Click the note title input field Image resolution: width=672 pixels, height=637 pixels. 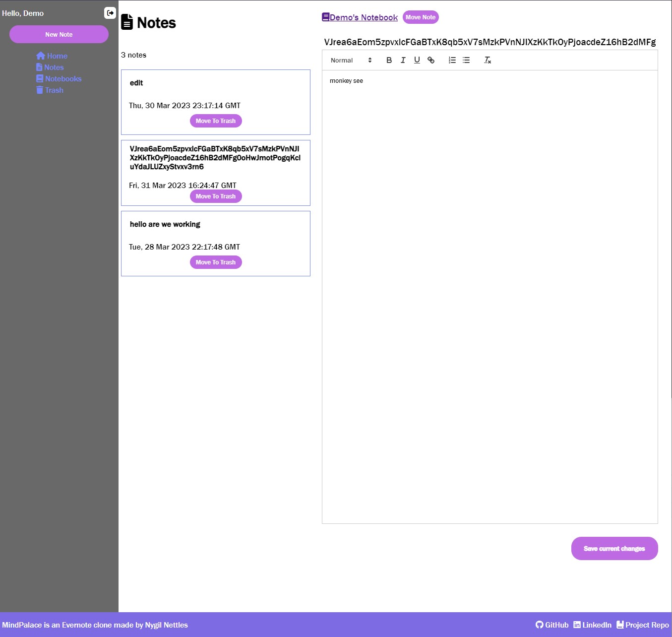(x=489, y=42)
